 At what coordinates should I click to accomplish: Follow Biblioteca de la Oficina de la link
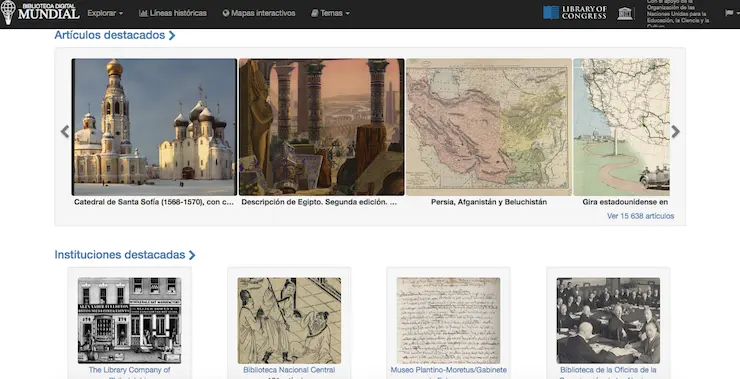pyautogui.click(x=608, y=370)
